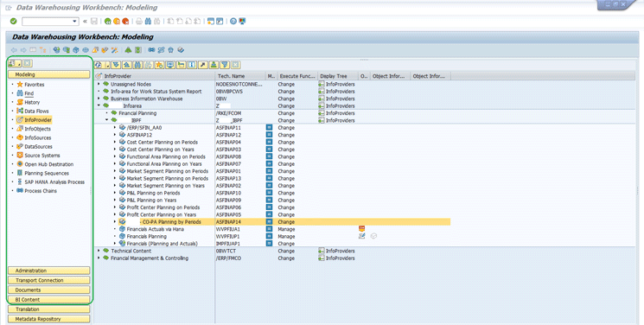Screen dimensions: 644x325
Task: Open the Translation section
Action: pos(49,309)
